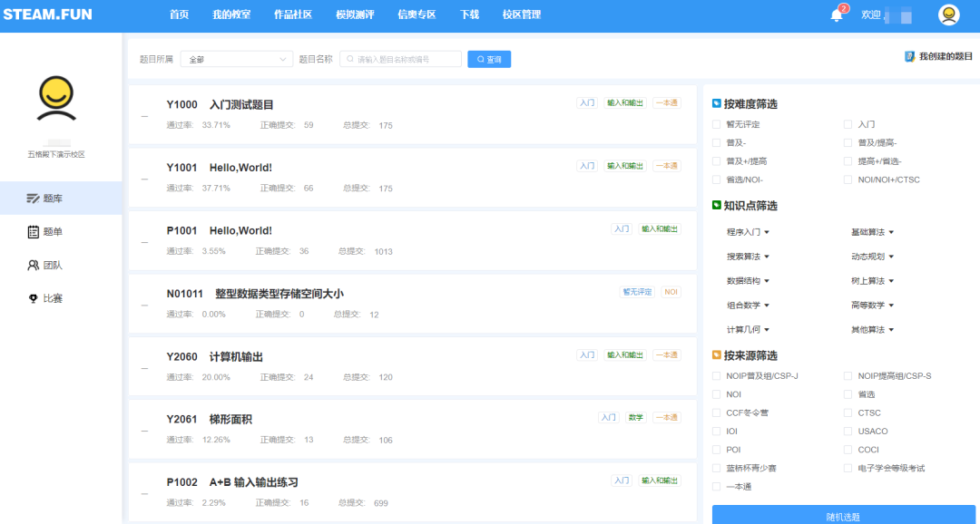Click the 我创建的题目 icon link
The width and height of the screenshot is (980, 524).
pos(909,56)
